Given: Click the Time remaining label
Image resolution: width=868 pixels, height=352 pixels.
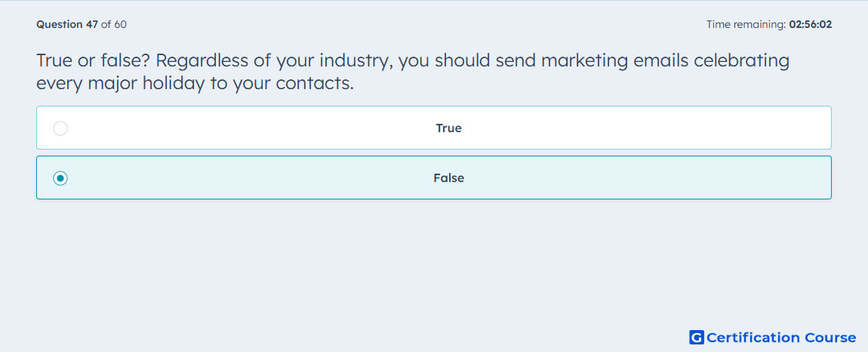Looking at the screenshot, I should click(x=746, y=25).
